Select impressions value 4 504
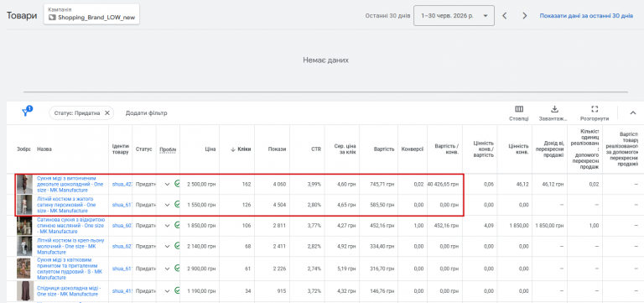The image size is (644, 303). click(x=280, y=205)
